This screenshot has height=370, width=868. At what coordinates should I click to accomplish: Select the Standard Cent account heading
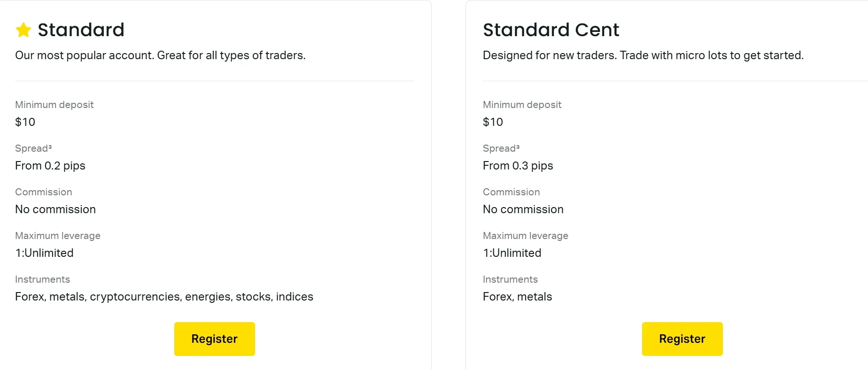coord(550,29)
